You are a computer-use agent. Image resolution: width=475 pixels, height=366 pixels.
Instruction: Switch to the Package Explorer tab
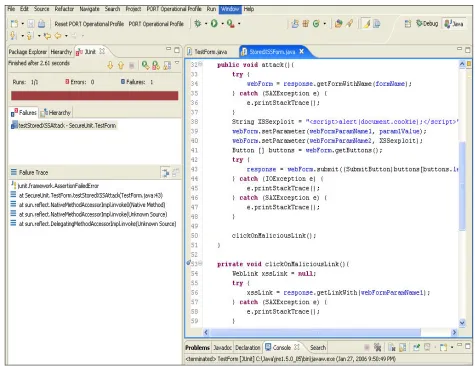pyautogui.click(x=28, y=52)
